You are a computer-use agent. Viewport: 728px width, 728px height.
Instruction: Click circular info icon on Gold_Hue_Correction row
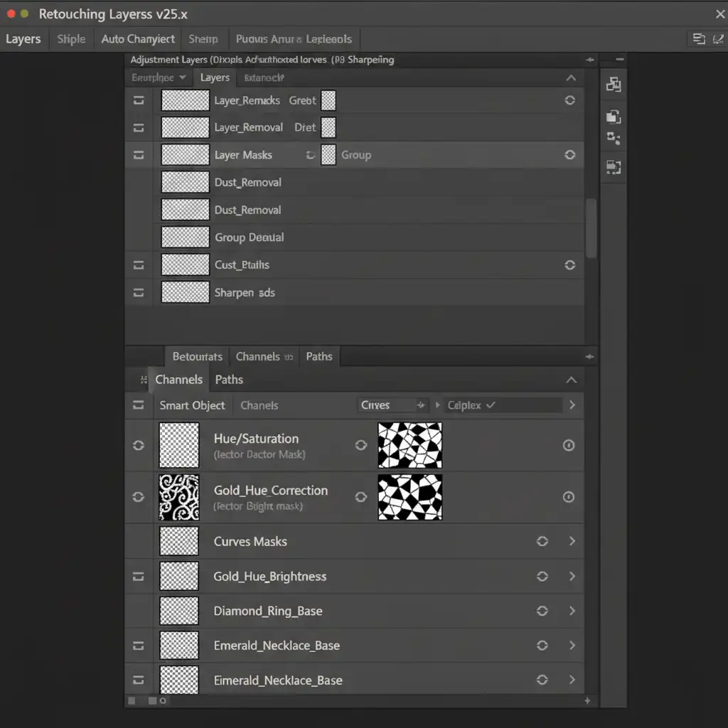pos(569,497)
